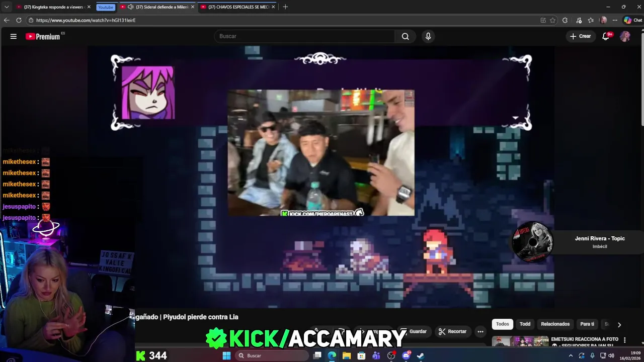644x362 pixels.
Task: Open Steam from the taskbar
Action: click(421, 355)
